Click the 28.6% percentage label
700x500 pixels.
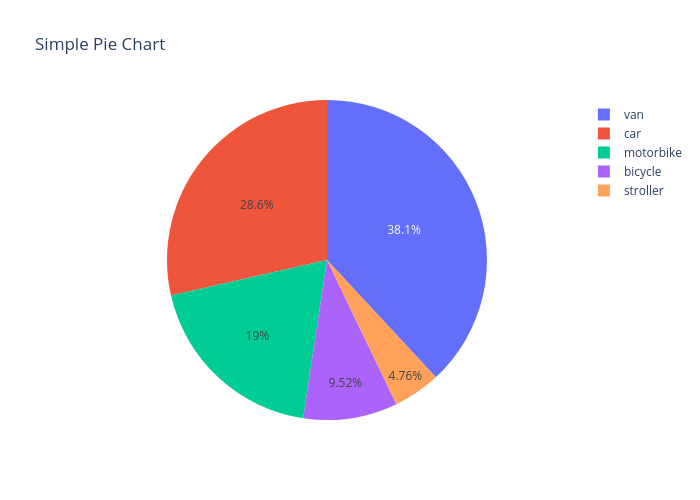(x=257, y=205)
